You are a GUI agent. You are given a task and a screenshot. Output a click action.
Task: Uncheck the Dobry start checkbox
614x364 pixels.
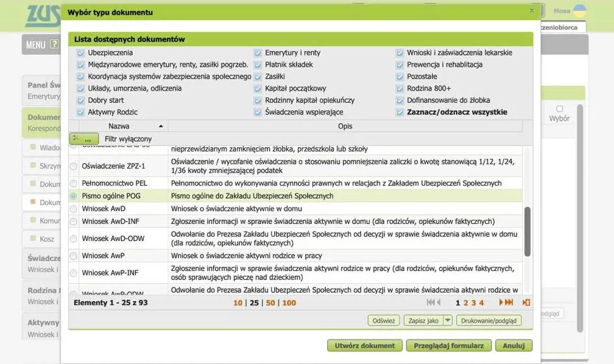tap(80, 100)
